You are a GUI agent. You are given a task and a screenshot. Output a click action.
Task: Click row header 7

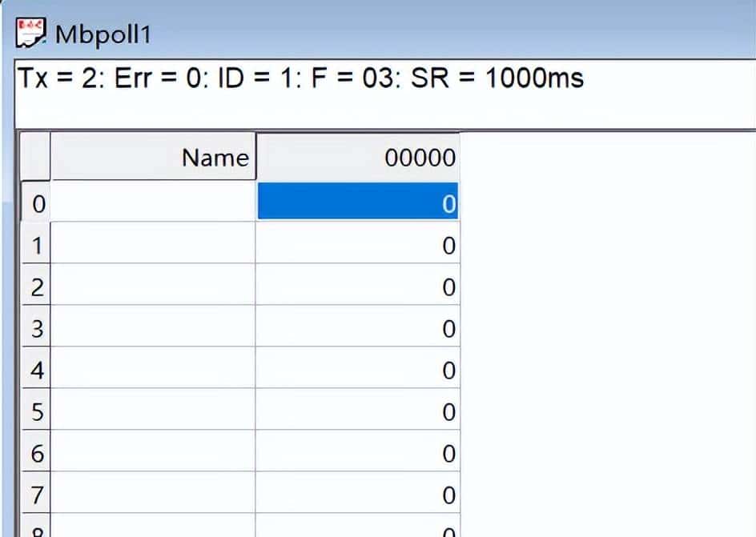(x=36, y=495)
